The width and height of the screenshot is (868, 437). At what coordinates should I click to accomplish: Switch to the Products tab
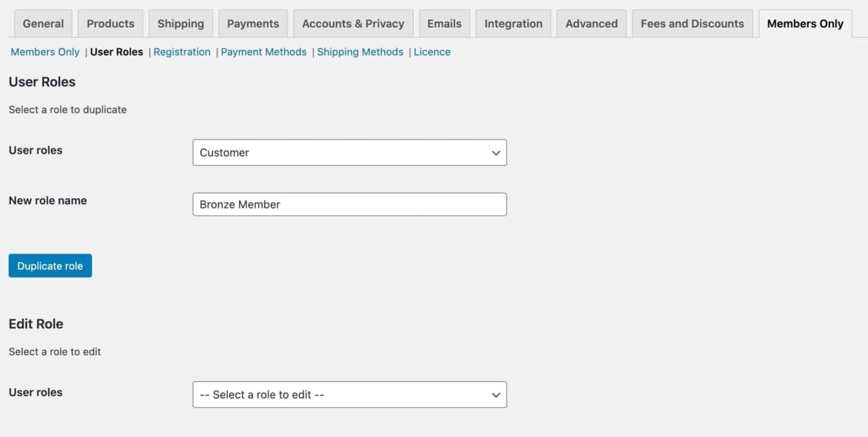110,23
